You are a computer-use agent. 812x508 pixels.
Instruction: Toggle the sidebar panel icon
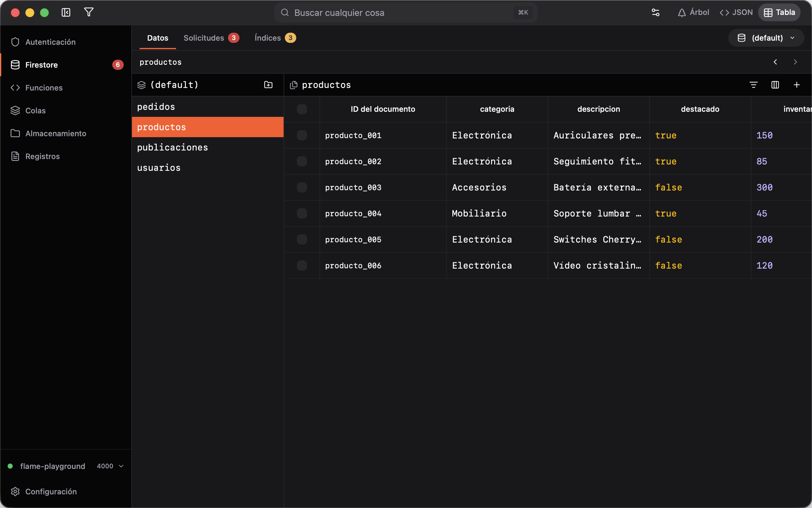click(66, 12)
